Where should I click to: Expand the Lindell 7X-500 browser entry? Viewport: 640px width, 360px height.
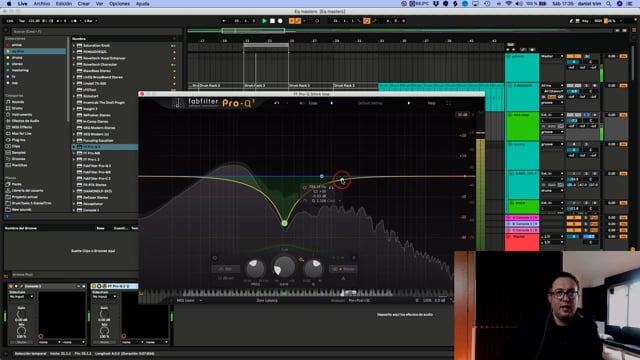pyautogui.click(x=74, y=83)
